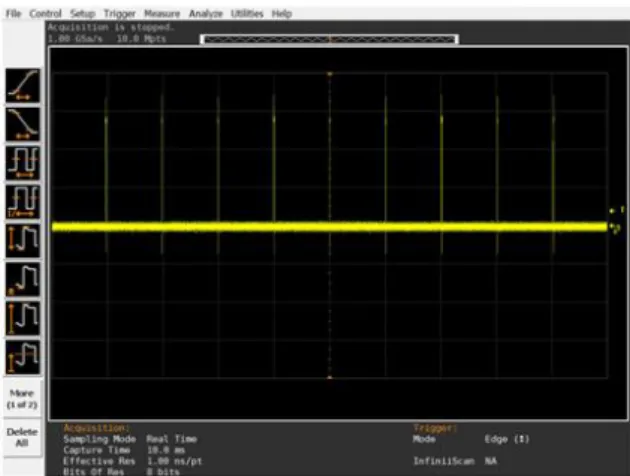Open the Analyze menu

[206, 14]
